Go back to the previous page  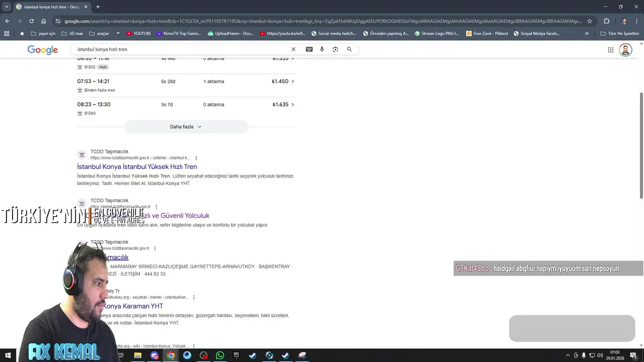point(7,21)
